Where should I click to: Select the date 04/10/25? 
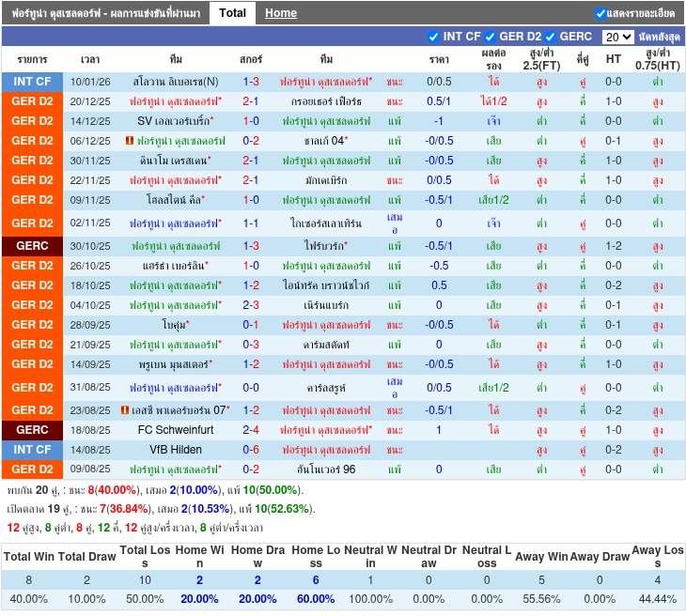click(90, 305)
